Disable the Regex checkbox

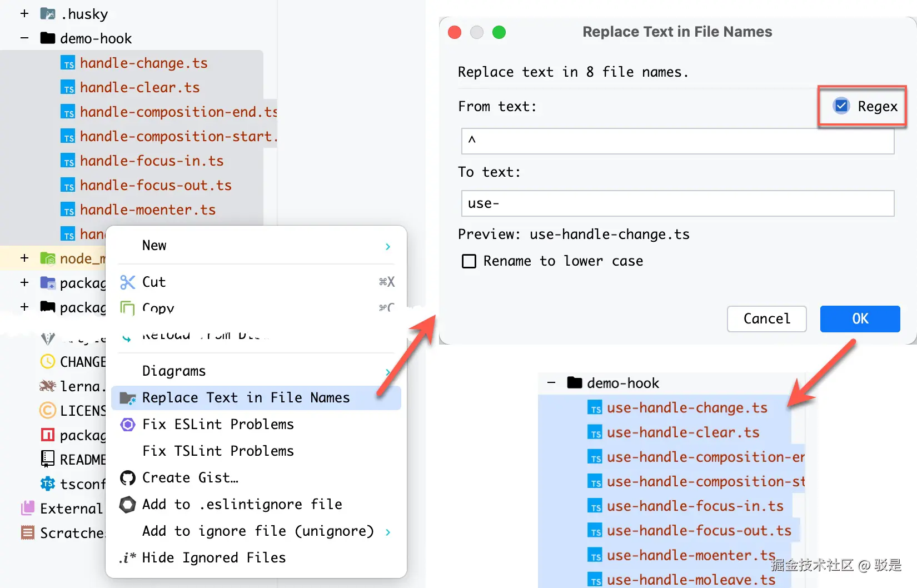click(841, 106)
